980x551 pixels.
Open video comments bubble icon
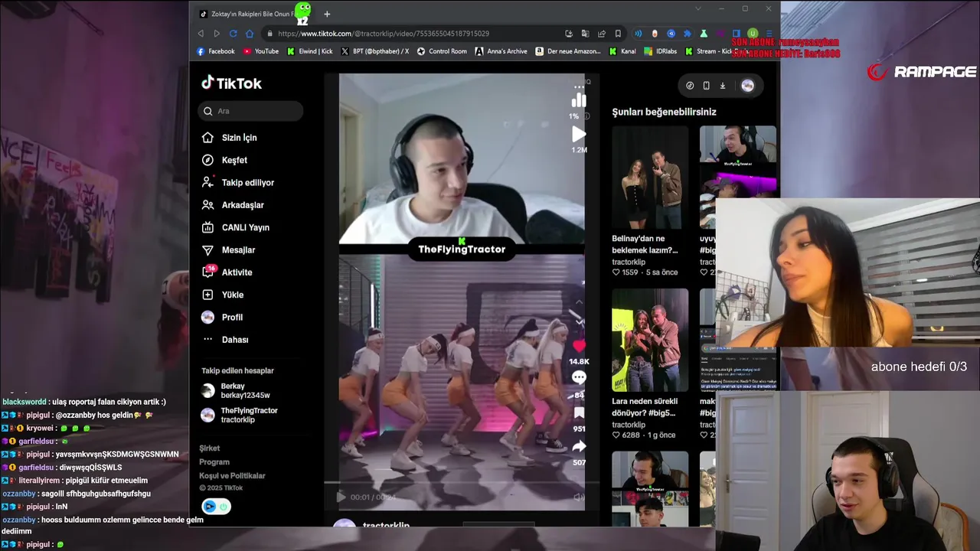tap(579, 377)
